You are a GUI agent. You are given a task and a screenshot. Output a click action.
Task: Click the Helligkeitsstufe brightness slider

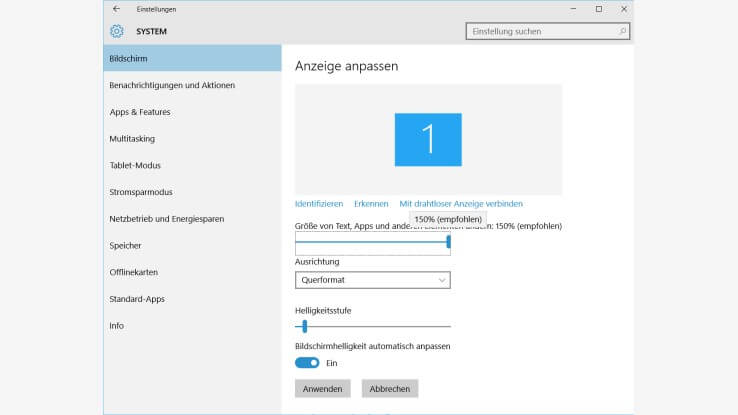pyautogui.click(x=373, y=326)
